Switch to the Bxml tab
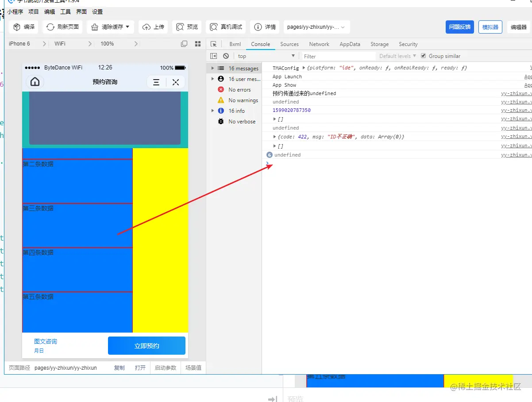Screen dimensions: 532x402 click(235, 44)
